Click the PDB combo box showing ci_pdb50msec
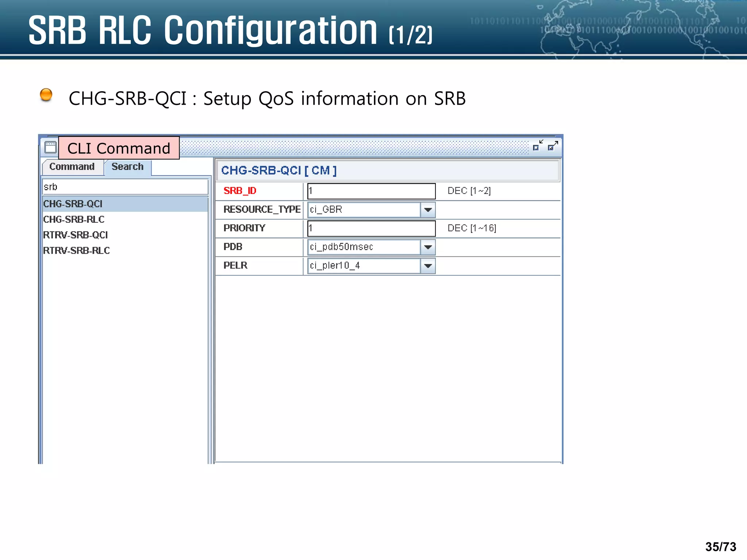 click(371, 247)
